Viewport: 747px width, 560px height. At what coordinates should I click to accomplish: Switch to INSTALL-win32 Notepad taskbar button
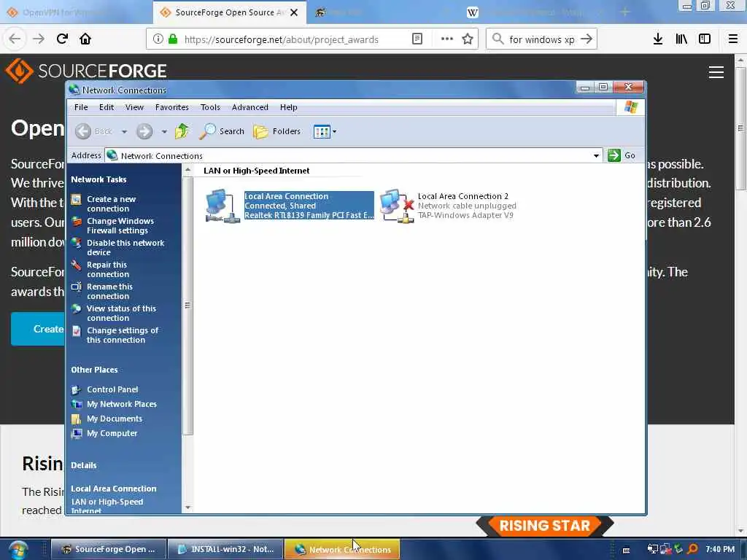point(225,549)
